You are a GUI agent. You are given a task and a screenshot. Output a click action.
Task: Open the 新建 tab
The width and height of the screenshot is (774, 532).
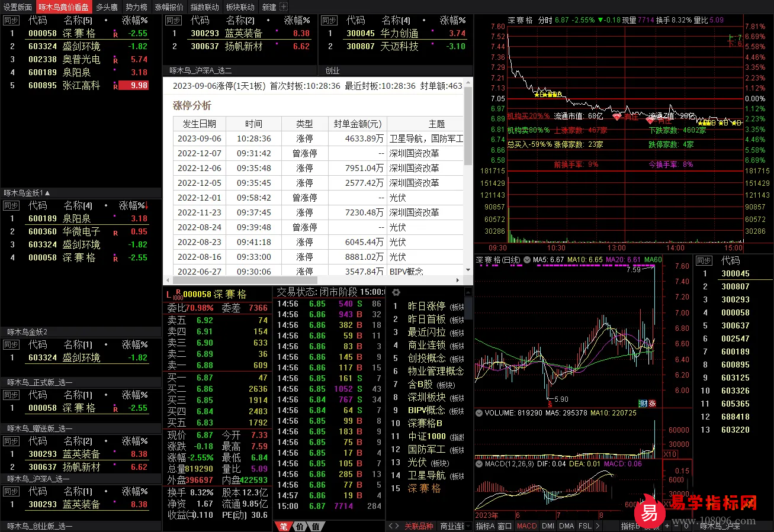click(x=269, y=7)
